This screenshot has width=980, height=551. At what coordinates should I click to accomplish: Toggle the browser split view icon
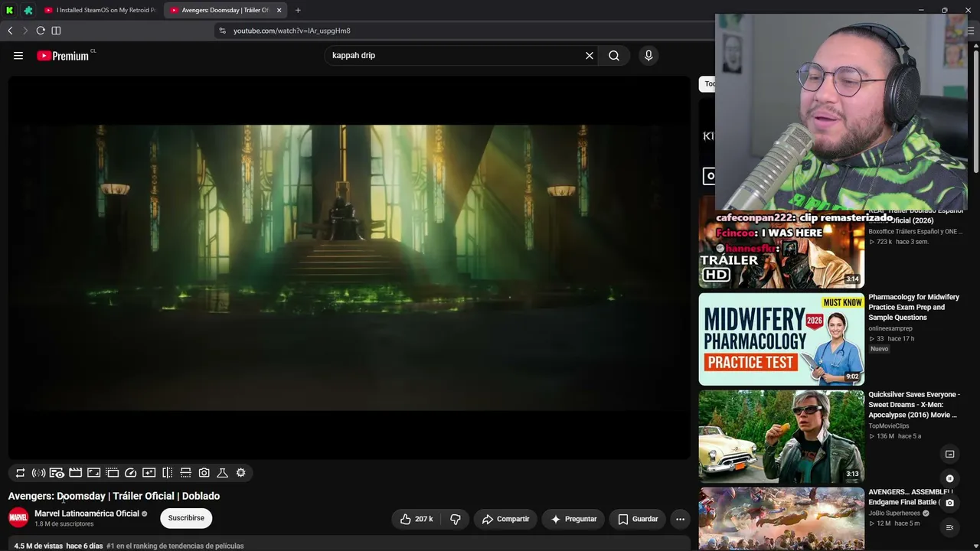pyautogui.click(x=56, y=31)
